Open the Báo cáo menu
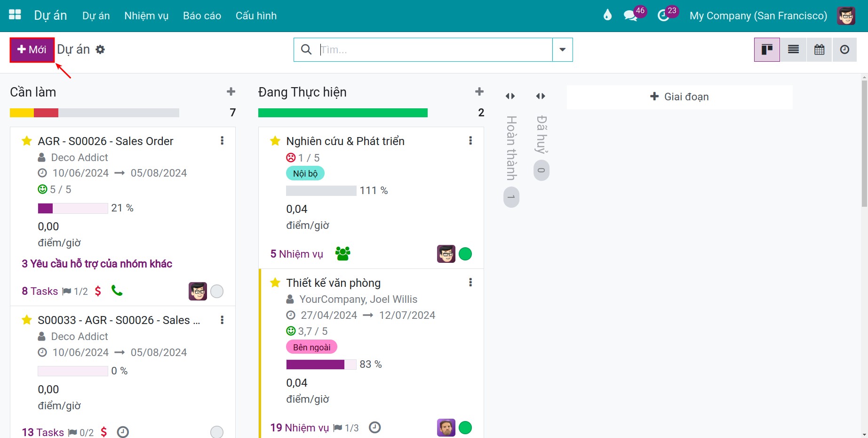The width and height of the screenshot is (868, 438). [x=202, y=16]
